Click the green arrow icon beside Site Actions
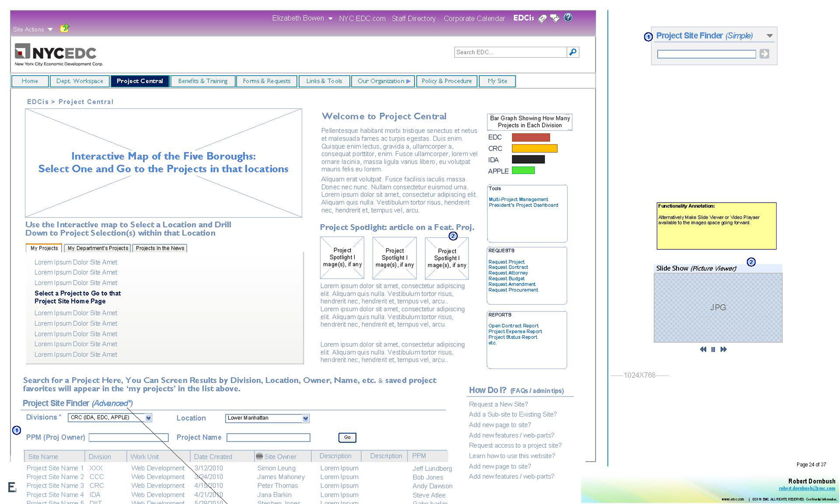The width and height of the screenshot is (840, 504). 65,28
